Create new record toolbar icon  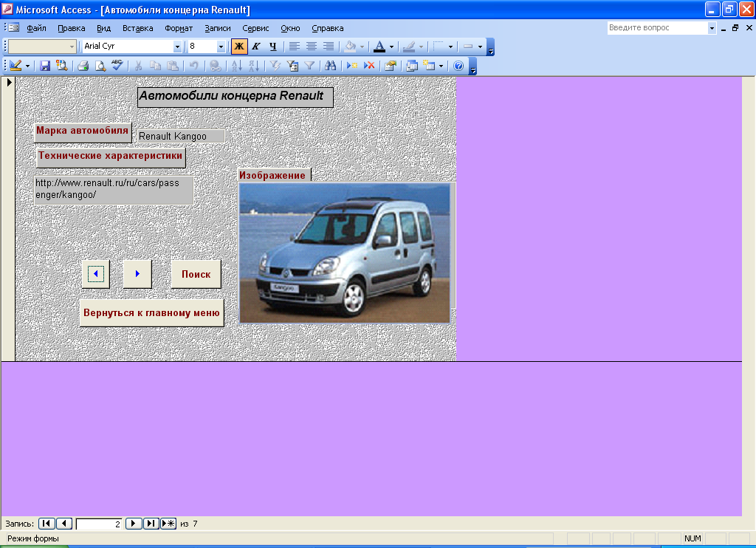click(352, 66)
